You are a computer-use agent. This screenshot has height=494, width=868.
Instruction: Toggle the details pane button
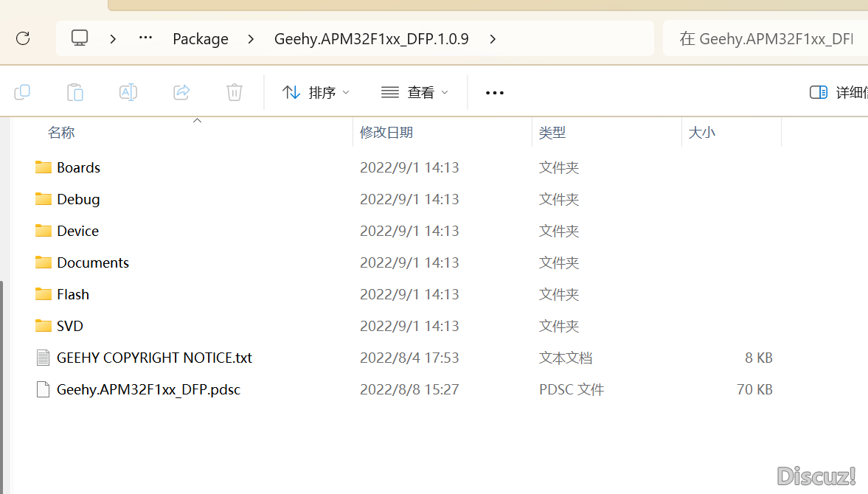click(838, 92)
